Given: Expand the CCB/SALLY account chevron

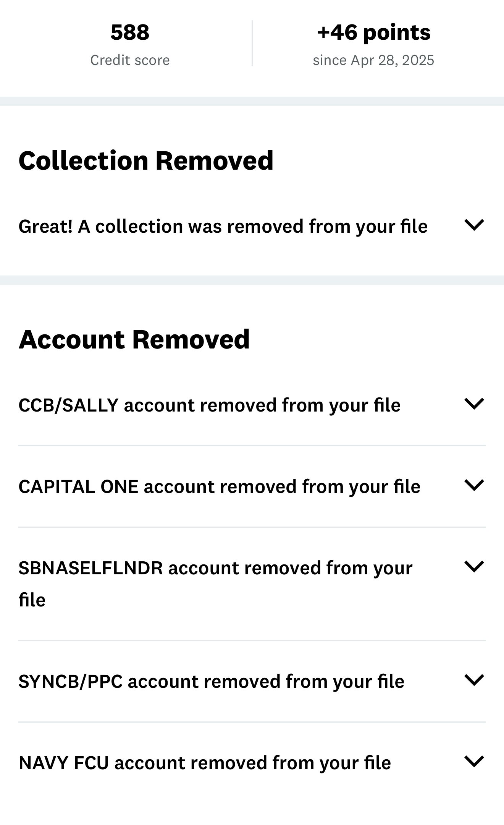Looking at the screenshot, I should pyautogui.click(x=474, y=404).
